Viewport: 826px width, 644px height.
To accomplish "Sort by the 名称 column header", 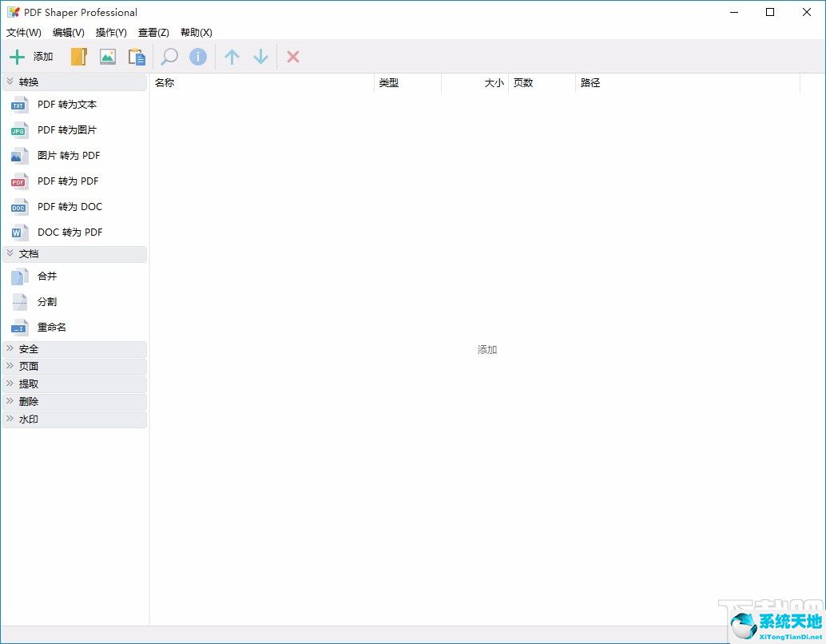I will [x=262, y=83].
